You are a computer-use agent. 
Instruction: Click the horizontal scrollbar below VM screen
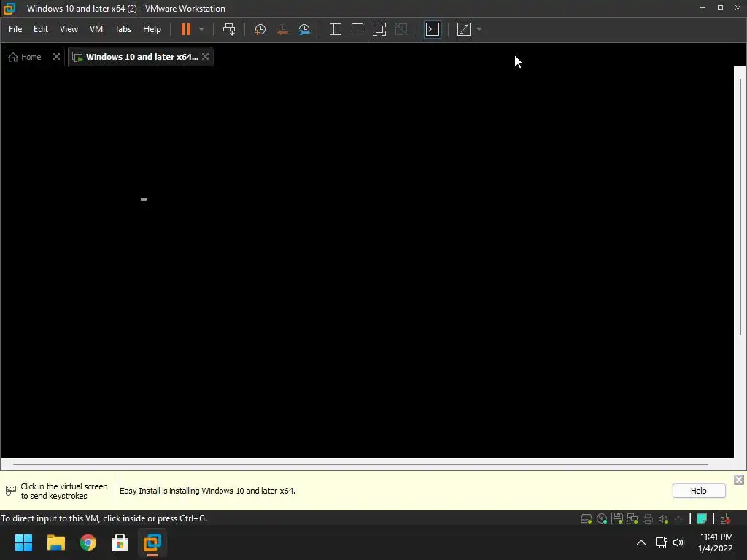click(x=360, y=464)
